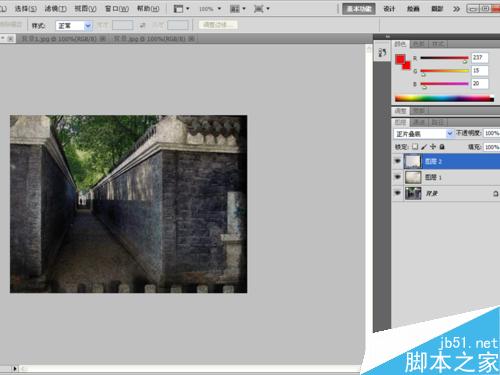Open the 窗口(W) menu
The image size is (500, 375).
pyautogui.click(x=117, y=9)
